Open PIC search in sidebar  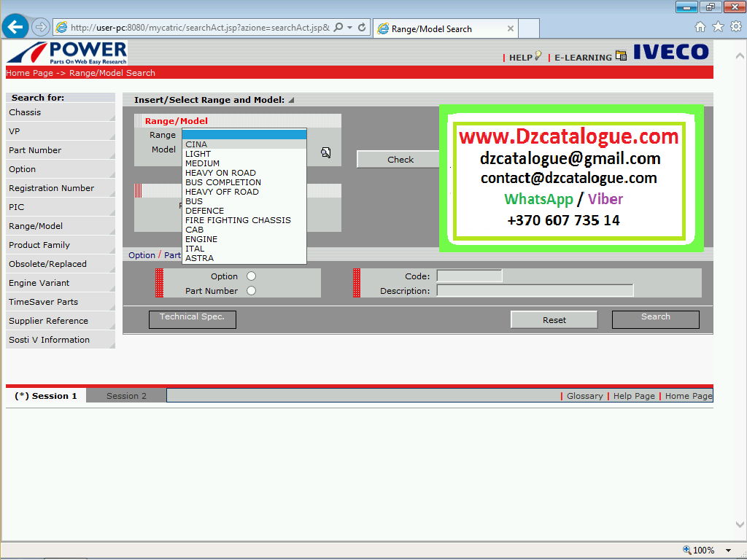[61, 207]
